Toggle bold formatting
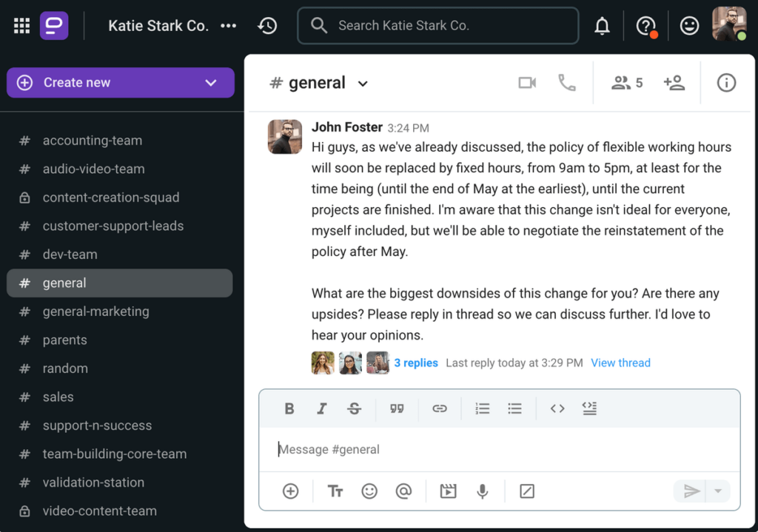Viewport: 758px width, 532px height. (289, 408)
